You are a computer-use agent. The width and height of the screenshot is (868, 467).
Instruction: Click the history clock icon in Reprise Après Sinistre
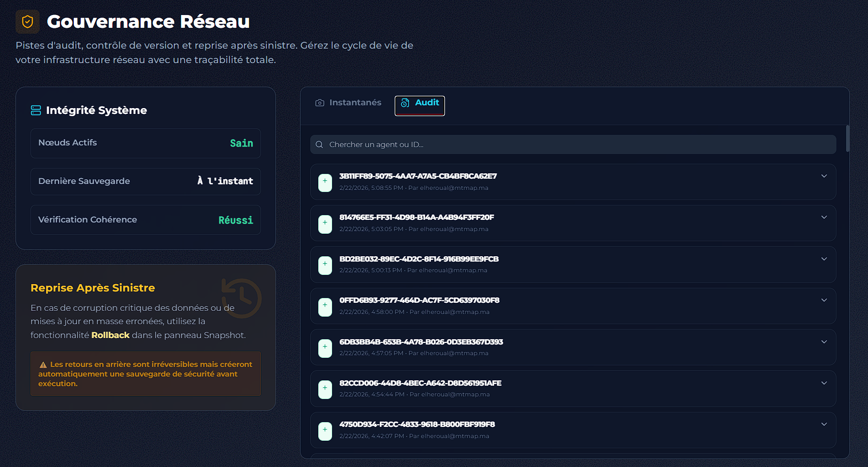[242, 298]
